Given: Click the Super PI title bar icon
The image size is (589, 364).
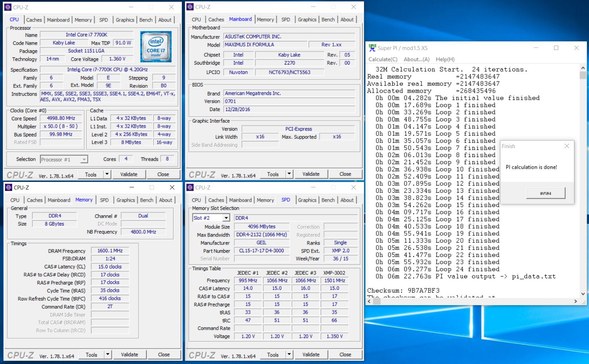Looking at the screenshot, I should click(x=372, y=48).
